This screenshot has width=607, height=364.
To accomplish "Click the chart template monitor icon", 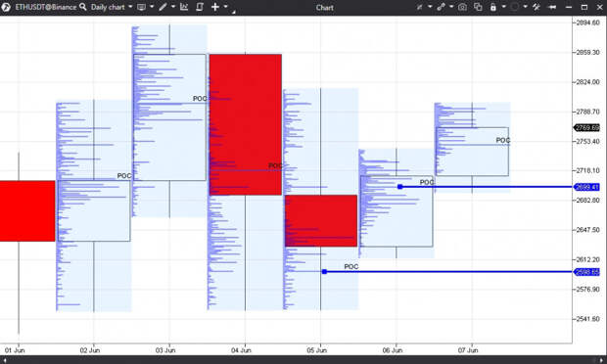I will (141, 7).
